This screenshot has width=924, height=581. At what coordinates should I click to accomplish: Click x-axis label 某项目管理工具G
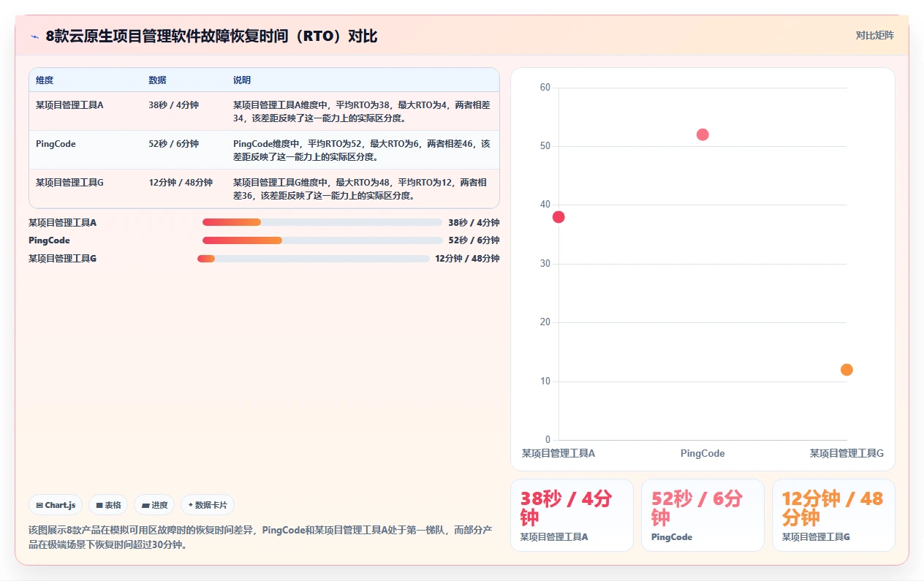(847, 453)
